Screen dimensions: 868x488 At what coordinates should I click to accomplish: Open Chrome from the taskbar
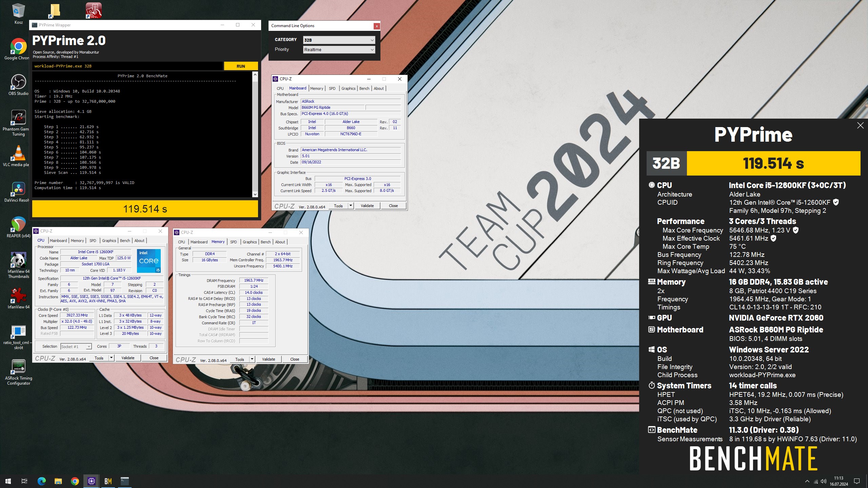[75, 481]
